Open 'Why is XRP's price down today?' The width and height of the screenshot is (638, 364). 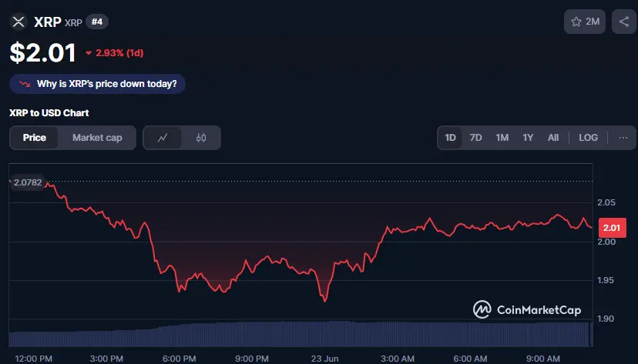click(97, 84)
